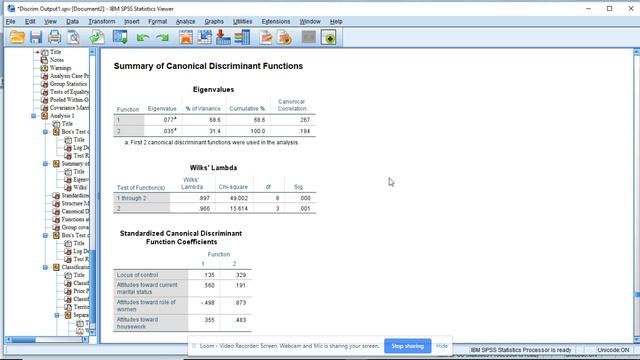The width and height of the screenshot is (640, 360).
Task: Open the Analyze menu
Action: click(185, 21)
